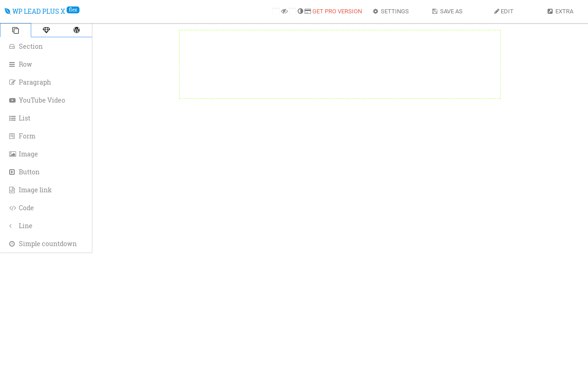
Task: Add a Form element
Action: pyautogui.click(x=46, y=136)
